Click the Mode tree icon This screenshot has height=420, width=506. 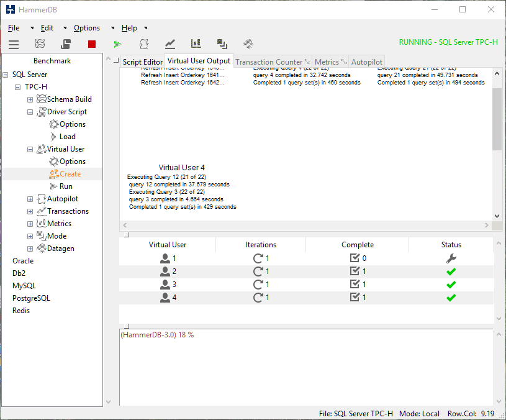(42, 236)
